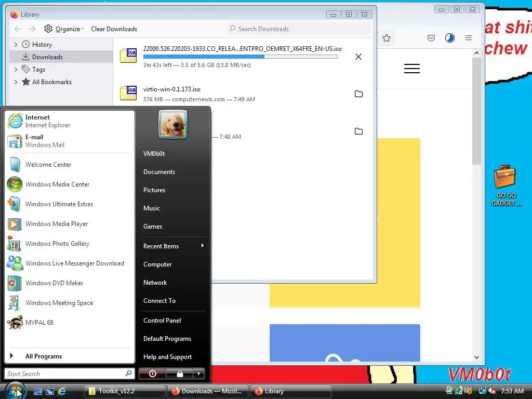
Task: Open Windows Live Messenger Download
Action: 70,263
